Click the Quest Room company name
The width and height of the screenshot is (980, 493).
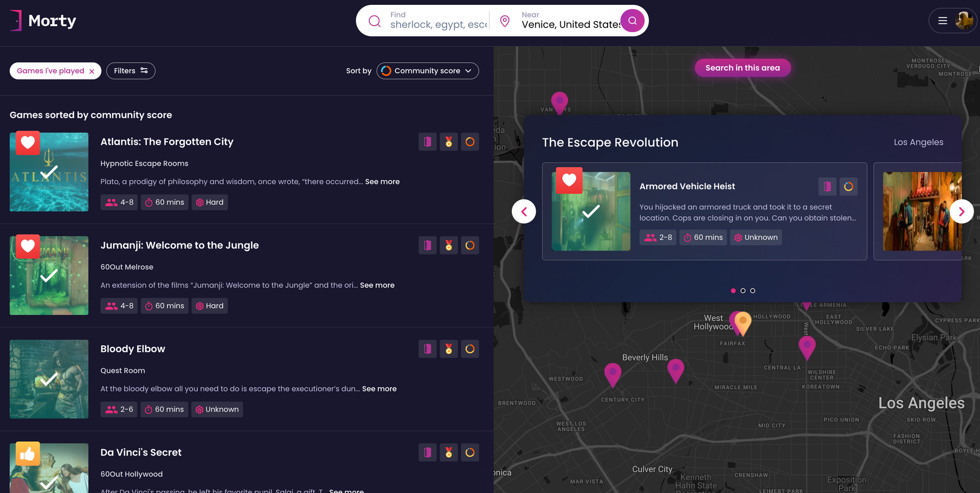(122, 370)
